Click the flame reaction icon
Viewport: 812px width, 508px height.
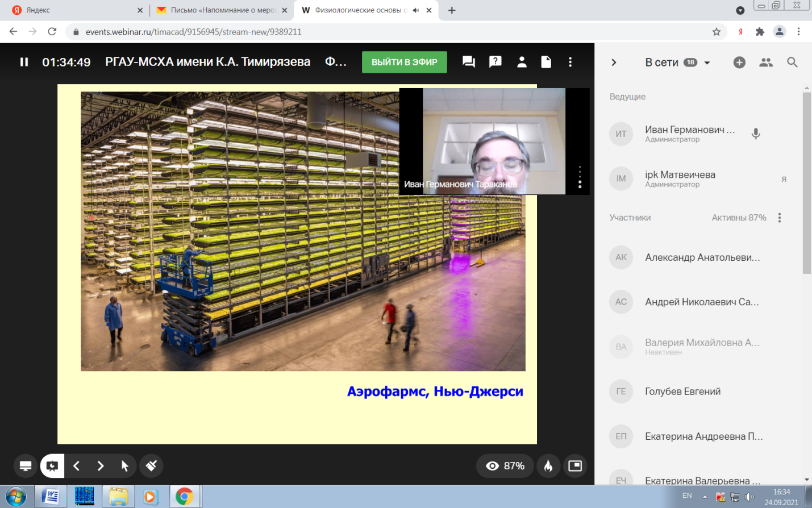coord(548,466)
